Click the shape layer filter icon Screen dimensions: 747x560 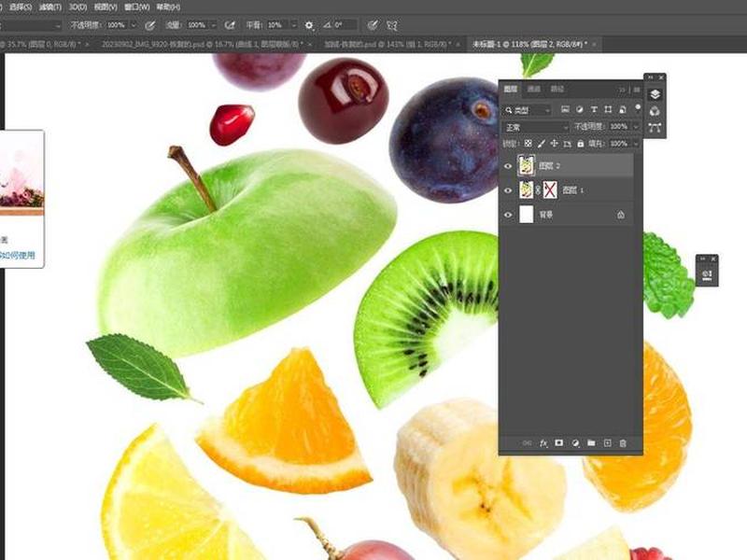click(608, 109)
